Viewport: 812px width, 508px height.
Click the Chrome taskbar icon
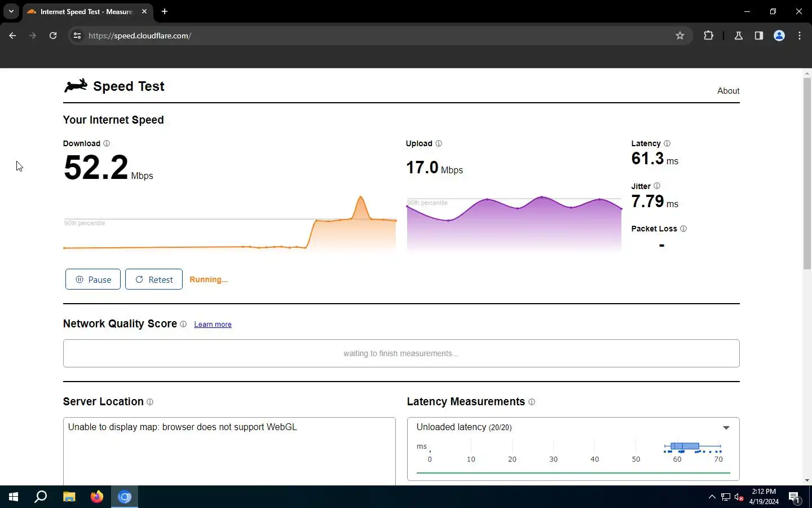click(x=125, y=497)
